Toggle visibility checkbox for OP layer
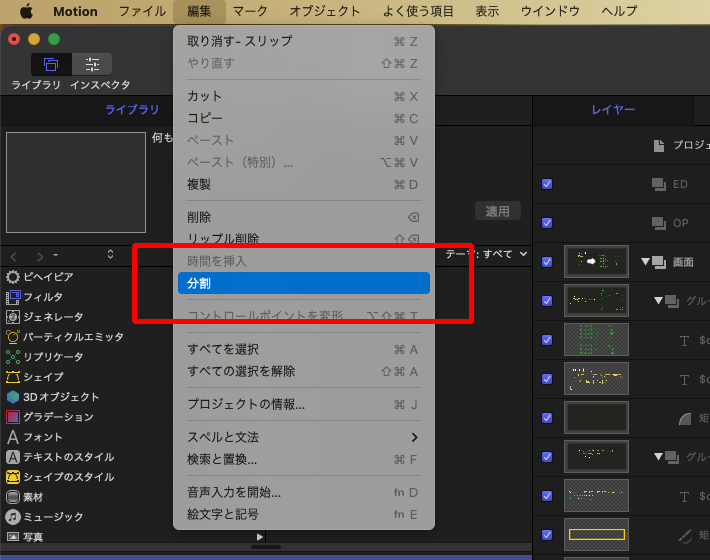710x560 pixels. 547,223
